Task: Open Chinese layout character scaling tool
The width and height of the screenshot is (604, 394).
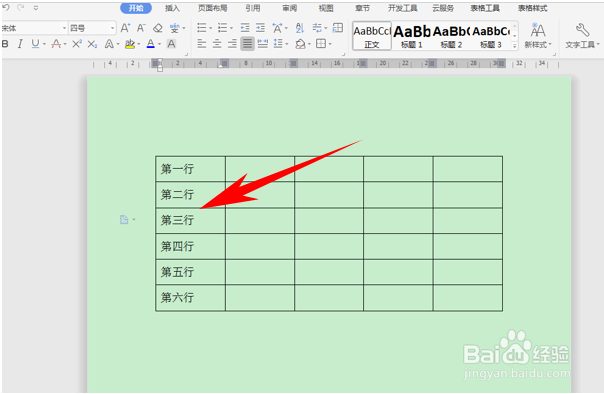Action: point(277,28)
